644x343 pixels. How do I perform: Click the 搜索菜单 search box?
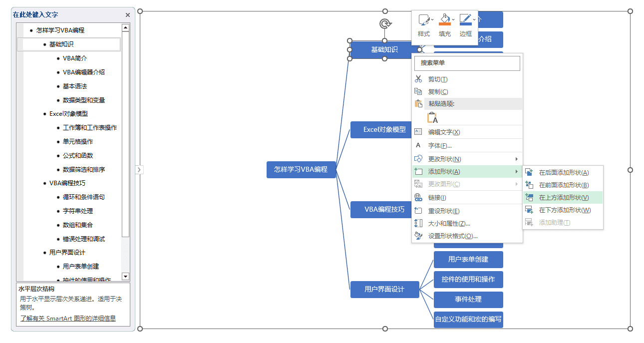click(x=467, y=63)
